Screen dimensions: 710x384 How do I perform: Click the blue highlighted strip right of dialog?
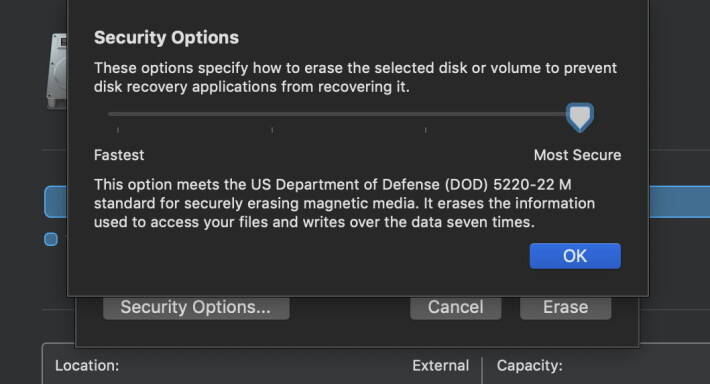679,202
